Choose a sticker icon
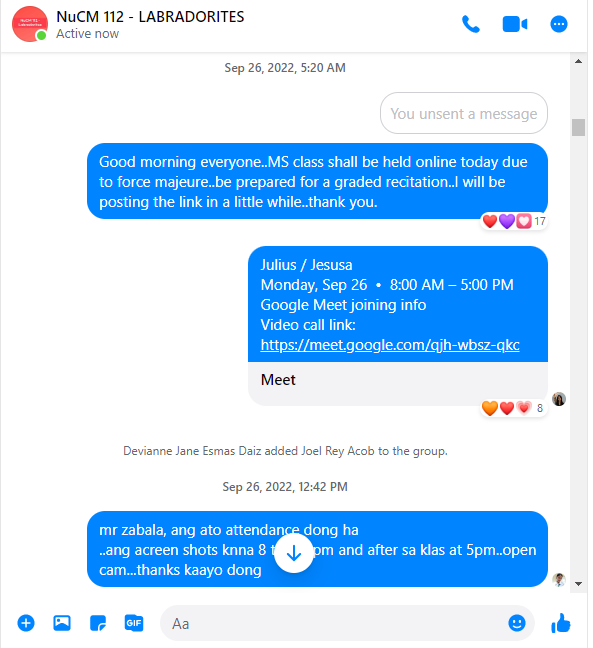The width and height of the screenshot is (593, 648). (x=98, y=623)
